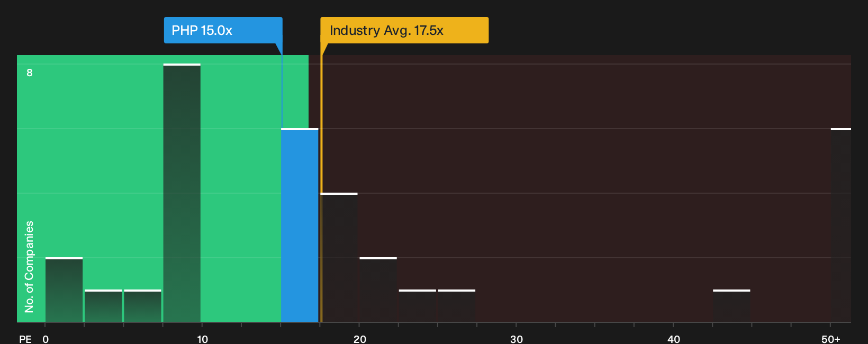868x344 pixels.
Task: Click the x-axis label 20
Action: 360,339
